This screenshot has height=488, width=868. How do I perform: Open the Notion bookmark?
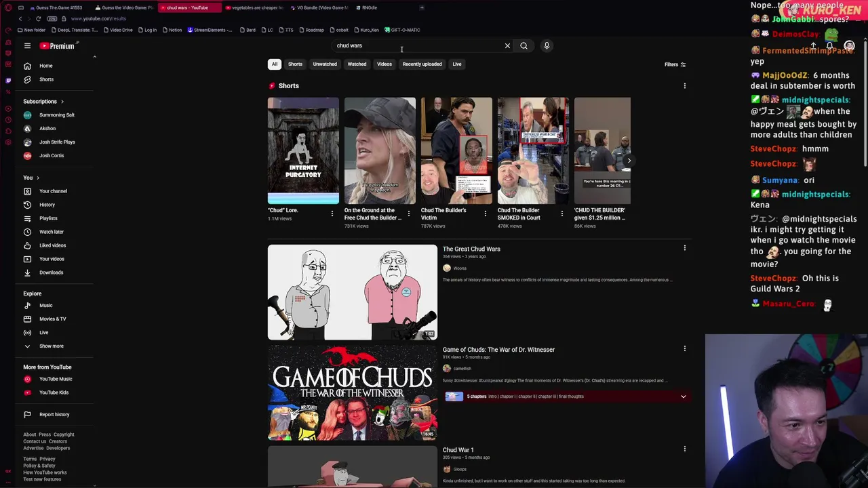tap(172, 30)
